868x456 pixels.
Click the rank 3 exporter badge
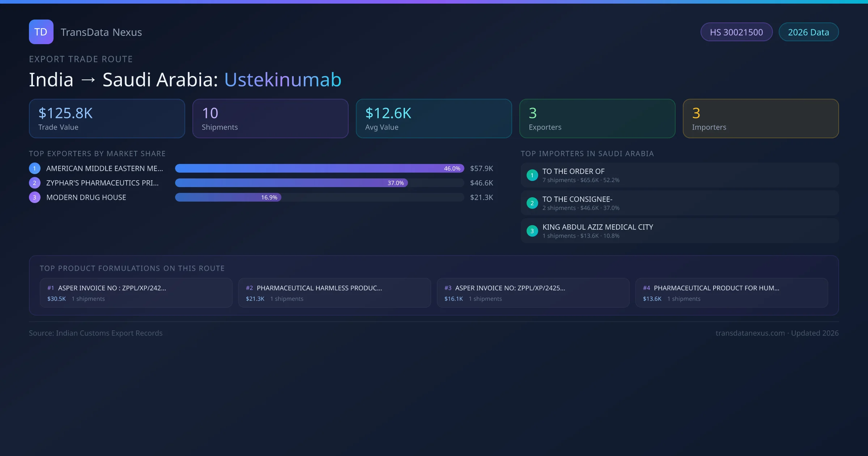(x=34, y=197)
